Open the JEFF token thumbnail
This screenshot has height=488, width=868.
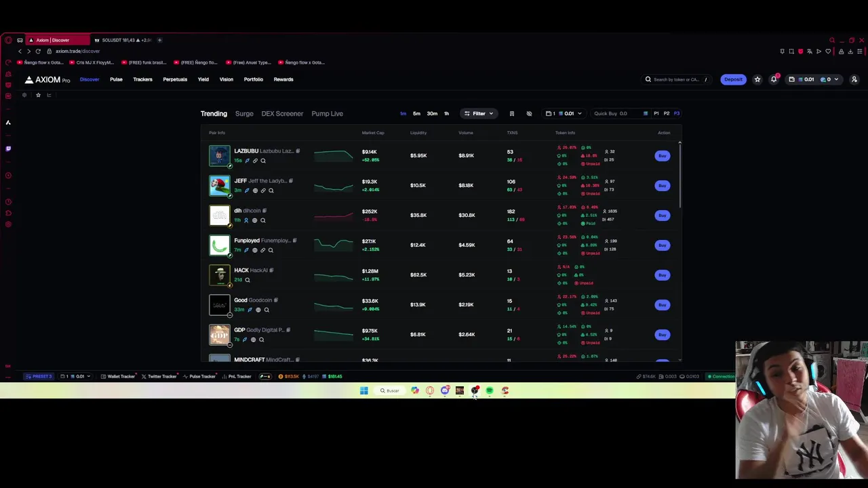pyautogui.click(x=220, y=185)
